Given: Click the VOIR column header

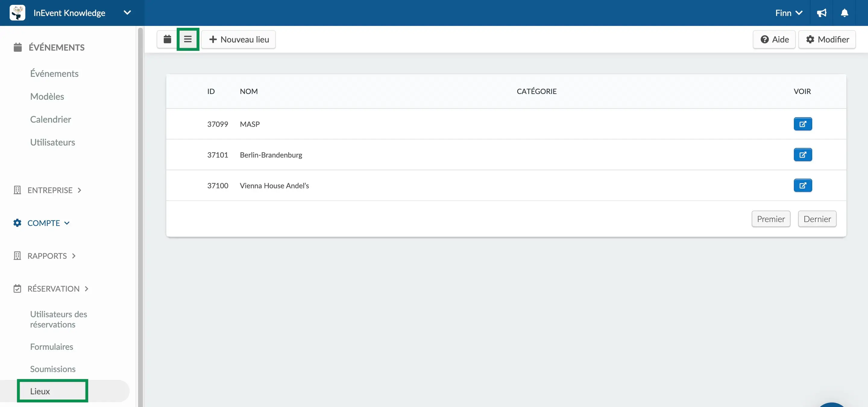Looking at the screenshot, I should (802, 91).
